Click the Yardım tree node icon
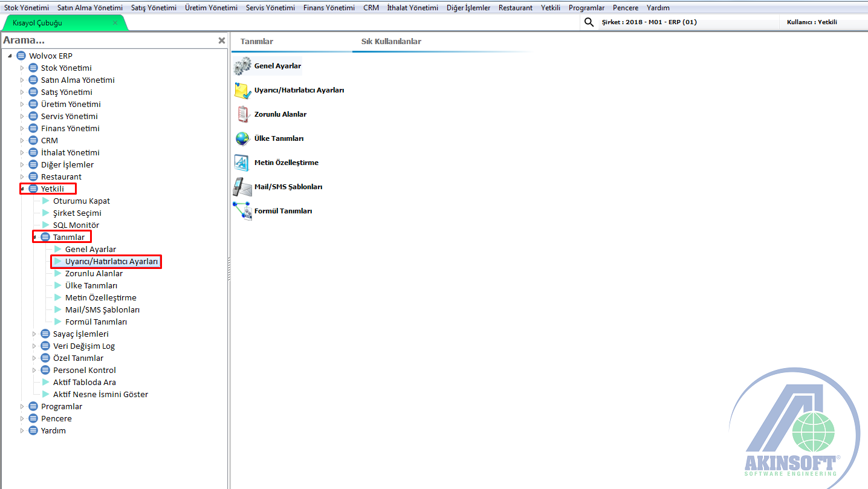This screenshot has width=868, height=489. 34,430
